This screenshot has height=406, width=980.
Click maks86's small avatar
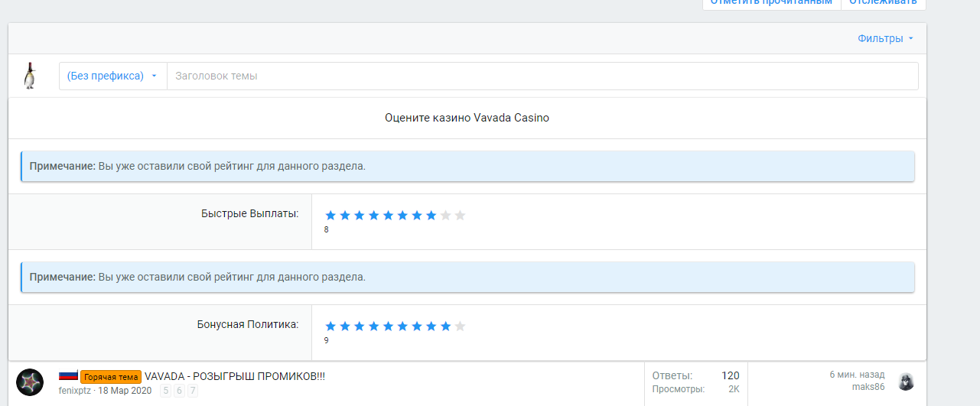coord(906,382)
